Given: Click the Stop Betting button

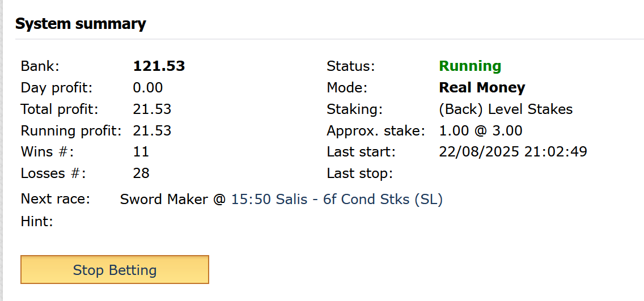Looking at the screenshot, I should point(115,270).
